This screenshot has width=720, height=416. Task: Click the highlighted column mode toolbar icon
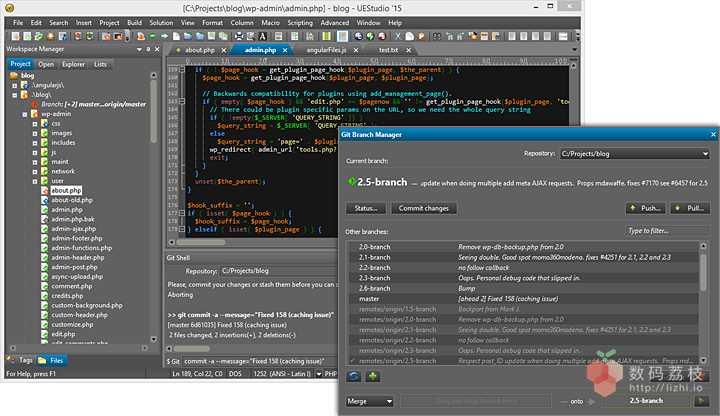[342, 36]
